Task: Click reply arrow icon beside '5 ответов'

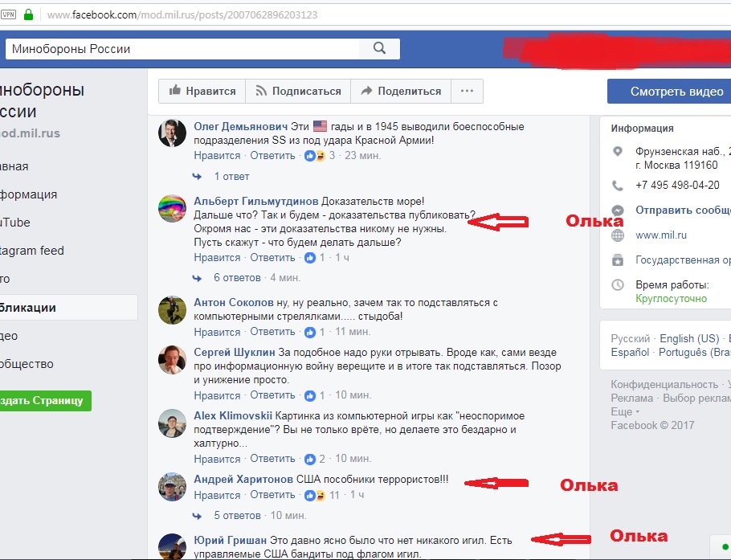Action: (x=197, y=516)
